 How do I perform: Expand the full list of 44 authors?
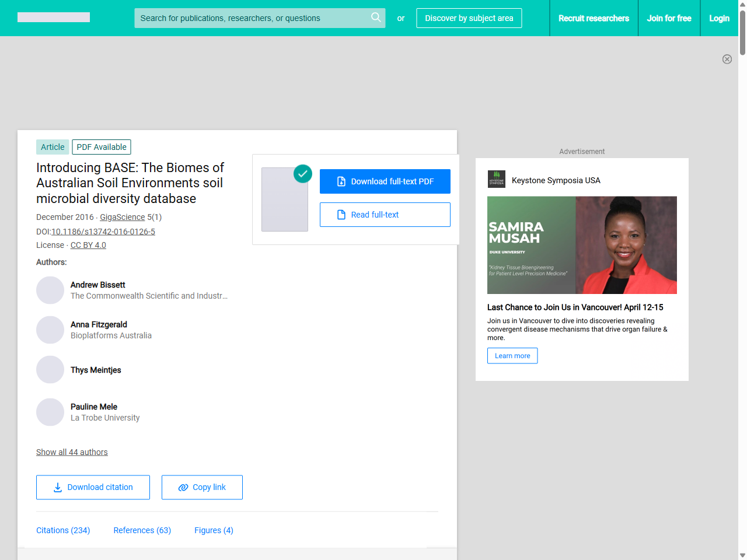[72, 452]
